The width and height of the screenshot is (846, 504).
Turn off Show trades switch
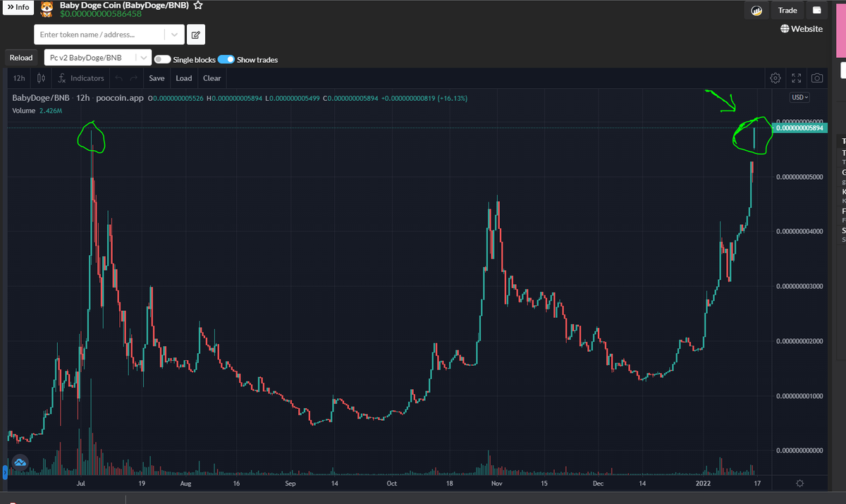[226, 60]
